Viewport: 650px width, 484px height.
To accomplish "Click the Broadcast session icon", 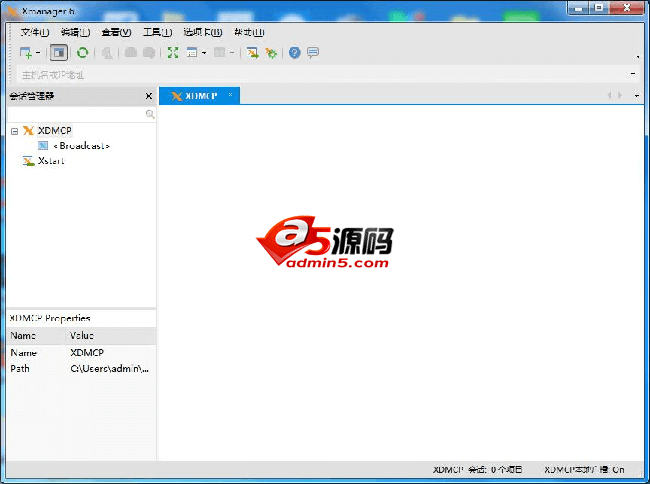I will pyautogui.click(x=43, y=146).
